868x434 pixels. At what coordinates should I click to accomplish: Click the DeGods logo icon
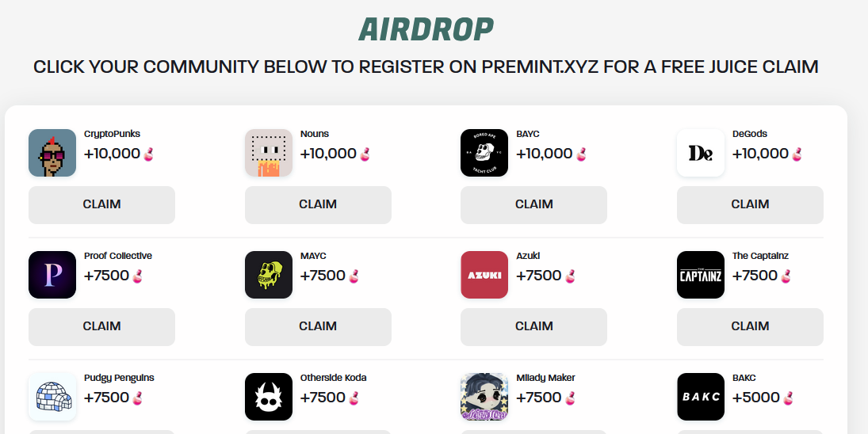click(x=700, y=153)
